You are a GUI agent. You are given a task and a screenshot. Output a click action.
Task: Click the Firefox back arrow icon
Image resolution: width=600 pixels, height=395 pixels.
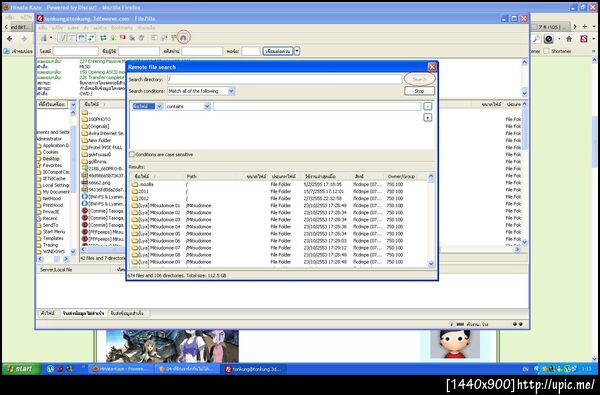(10, 39)
